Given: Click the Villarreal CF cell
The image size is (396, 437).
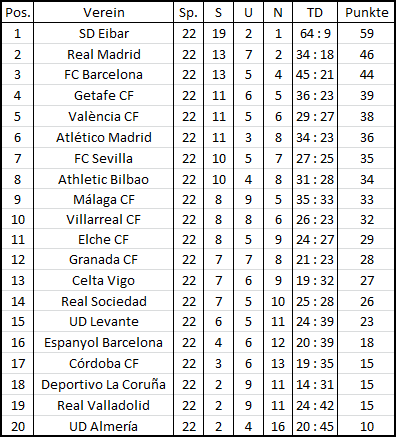Looking at the screenshot, I should (104, 219).
